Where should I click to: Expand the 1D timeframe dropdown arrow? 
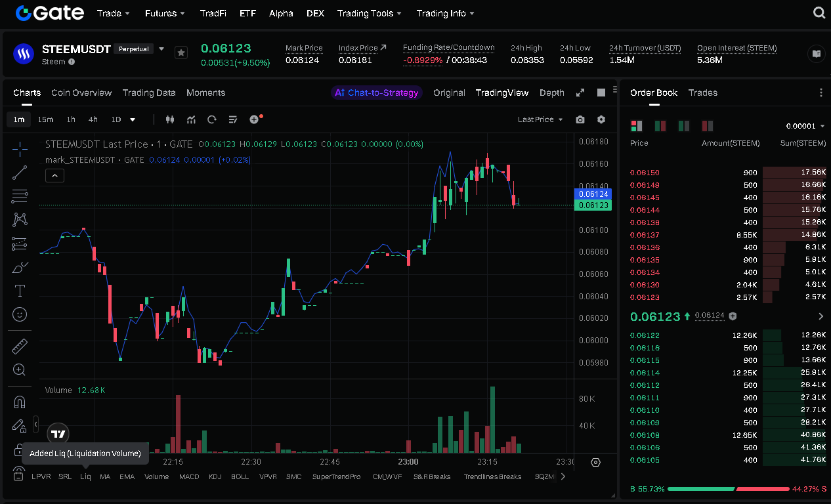tap(133, 119)
